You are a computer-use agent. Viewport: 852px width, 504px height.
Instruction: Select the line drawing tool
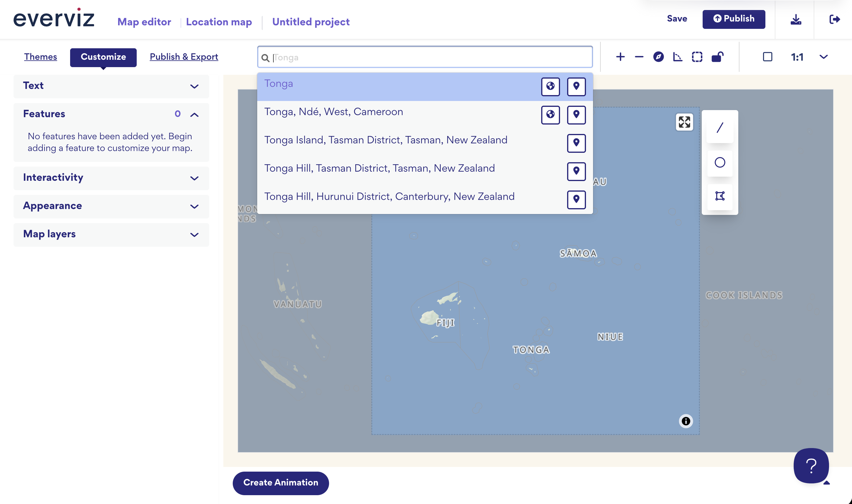coord(719,128)
